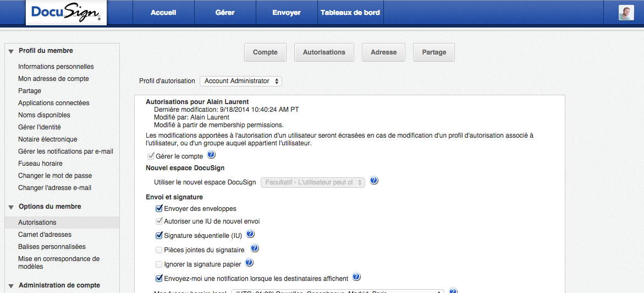Click the DocuSign logo

(66, 13)
